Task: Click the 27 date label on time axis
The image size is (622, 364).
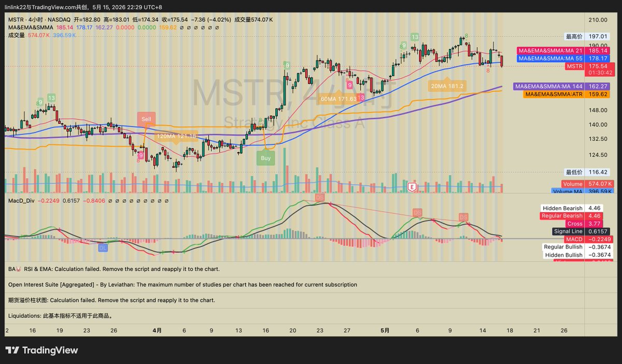Action: pyautogui.click(x=347, y=330)
